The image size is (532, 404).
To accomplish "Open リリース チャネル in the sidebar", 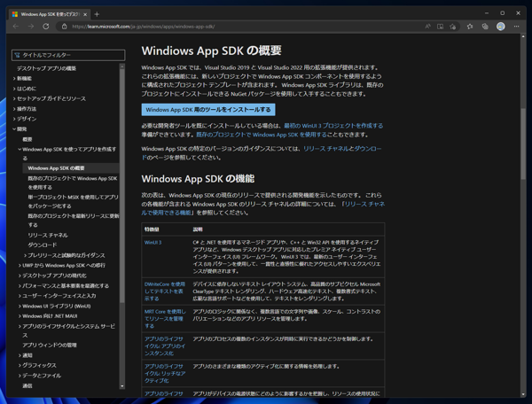I will click(x=48, y=235).
